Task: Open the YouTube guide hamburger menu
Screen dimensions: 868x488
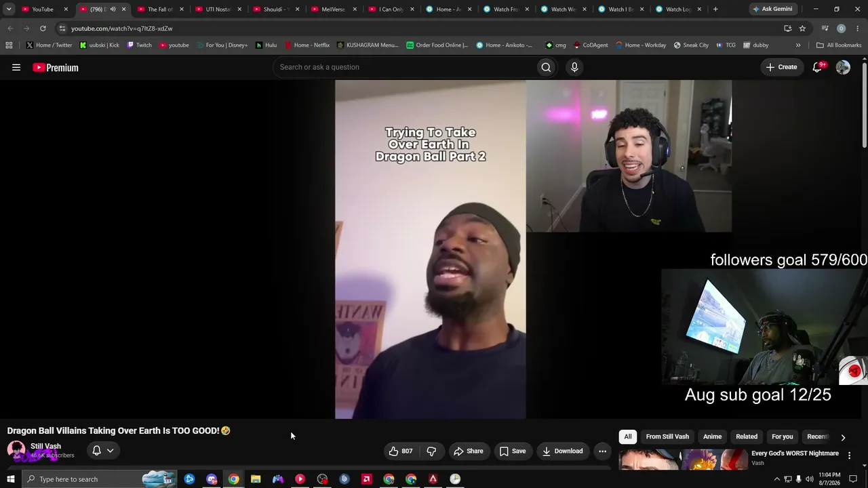Action: pos(16,67)
